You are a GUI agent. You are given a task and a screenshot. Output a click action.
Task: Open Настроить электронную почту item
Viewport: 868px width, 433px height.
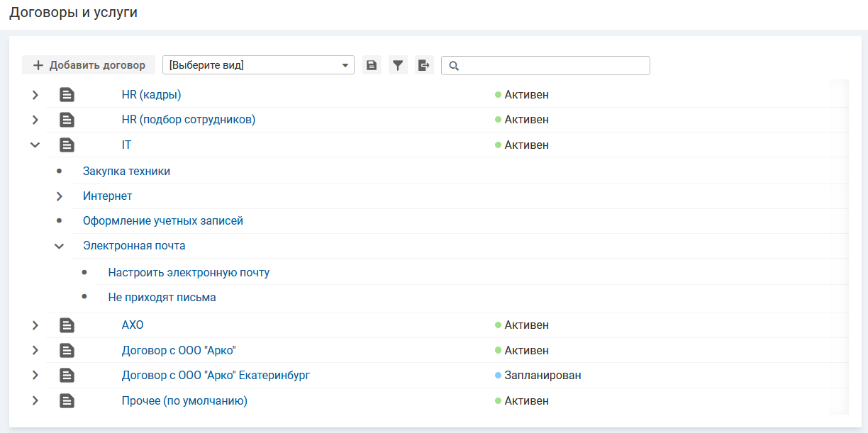pos(189,272)
